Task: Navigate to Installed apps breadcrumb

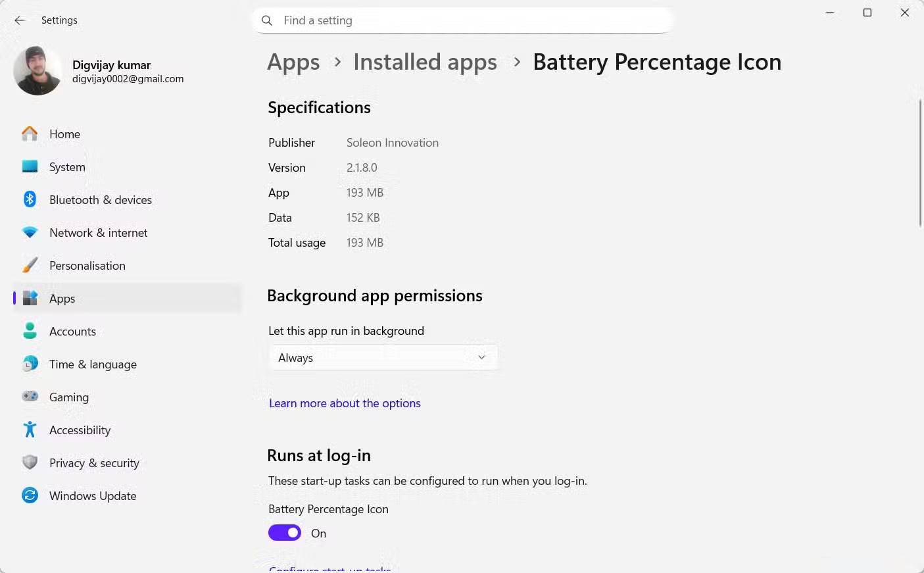Action: tap(425, 61)
